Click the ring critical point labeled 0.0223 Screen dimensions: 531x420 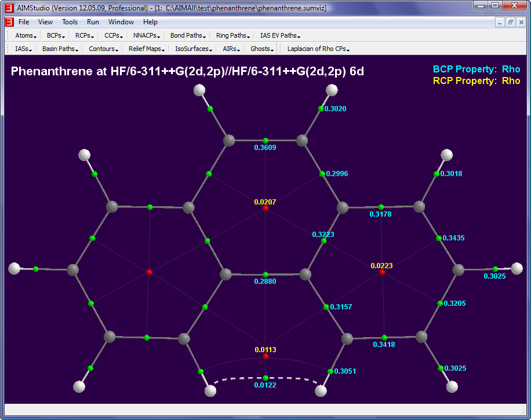pyautogui.click(x=381, y=272)
